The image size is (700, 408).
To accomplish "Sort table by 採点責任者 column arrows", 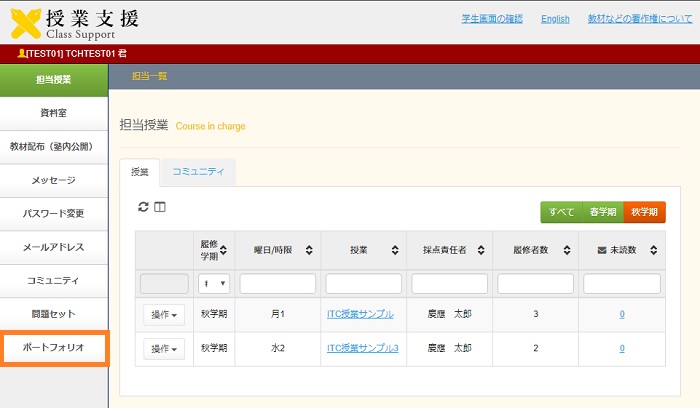I will 482,250.
